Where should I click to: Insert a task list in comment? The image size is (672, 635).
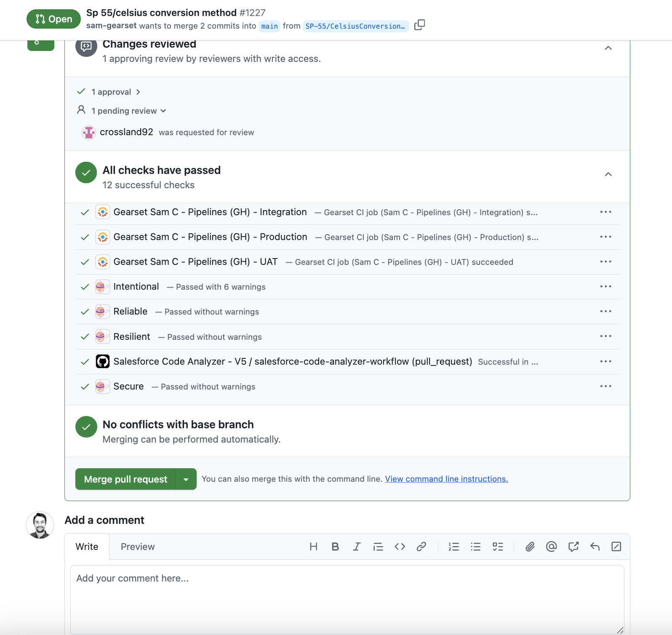[x=498, y=547]
